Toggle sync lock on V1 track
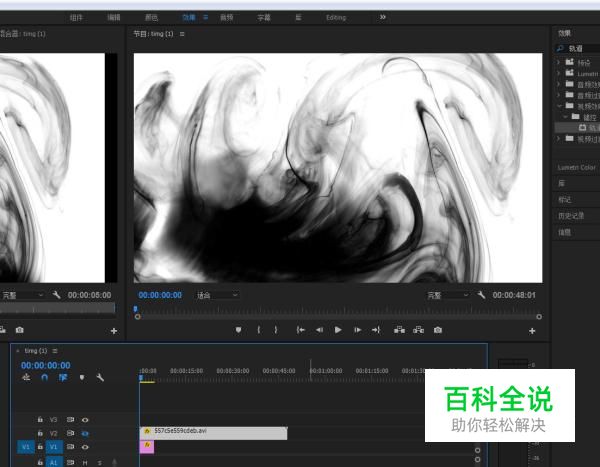 click(x=70, y=446)
